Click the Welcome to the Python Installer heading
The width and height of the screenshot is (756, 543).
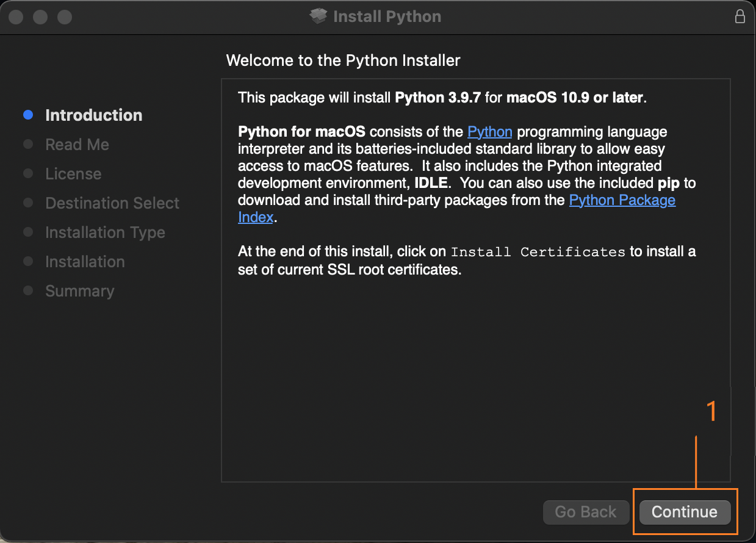click(343, 60)
